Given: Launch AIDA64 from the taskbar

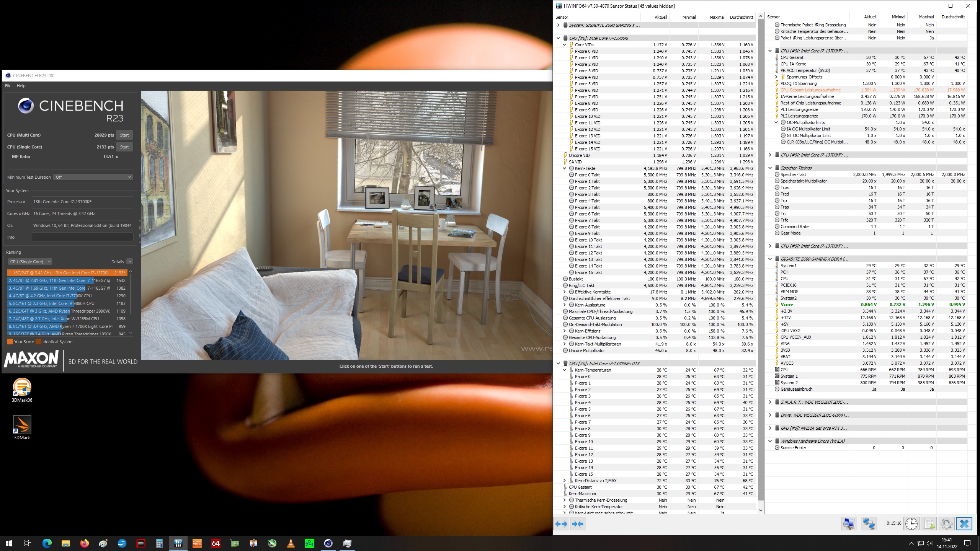Looking at the screenshot, I should pyautogui.click(x=216, y=543).
